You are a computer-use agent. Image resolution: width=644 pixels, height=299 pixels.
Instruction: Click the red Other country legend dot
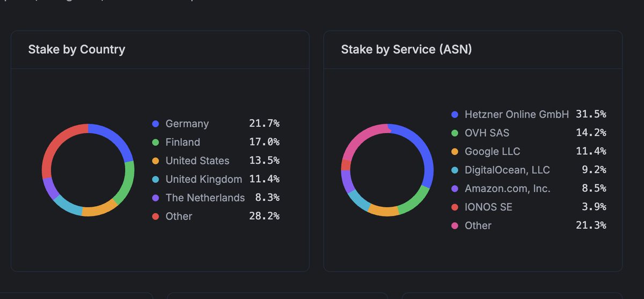156,216
